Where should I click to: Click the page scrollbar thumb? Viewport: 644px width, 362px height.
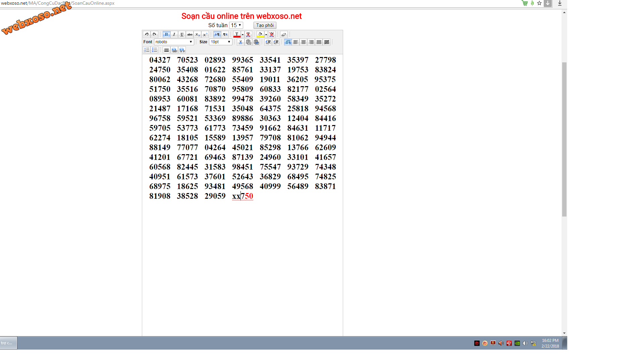(x=565, y=139)
